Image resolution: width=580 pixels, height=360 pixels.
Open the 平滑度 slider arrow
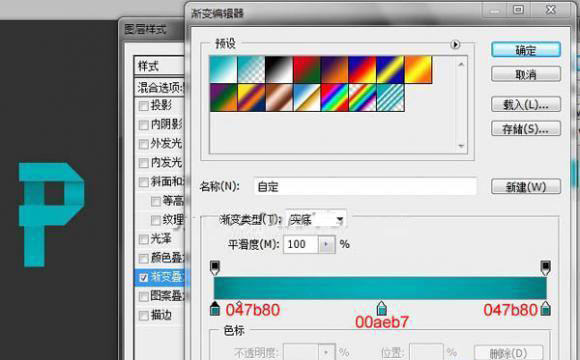pos(326,244)
